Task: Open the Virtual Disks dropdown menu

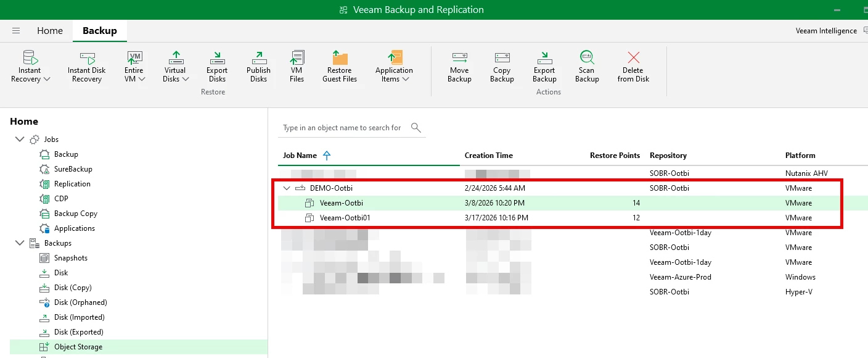Action: pyautogui.click(x=186, y=79)
